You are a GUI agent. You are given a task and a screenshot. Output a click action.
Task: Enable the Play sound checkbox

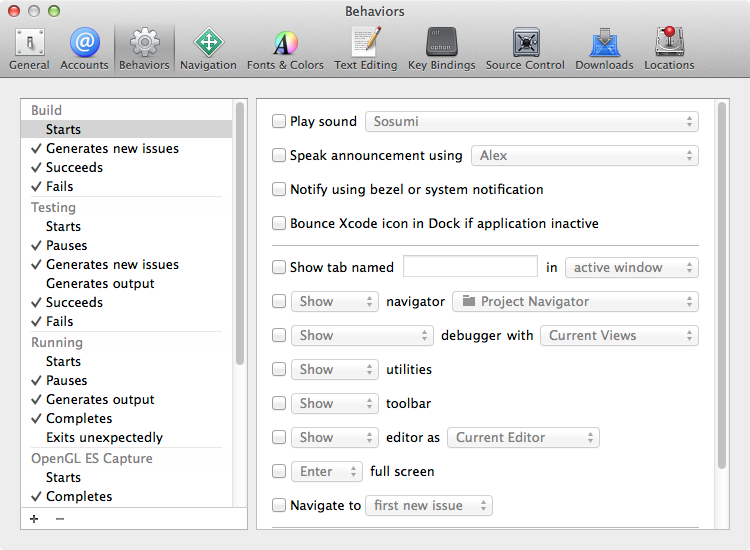point(280,122)
